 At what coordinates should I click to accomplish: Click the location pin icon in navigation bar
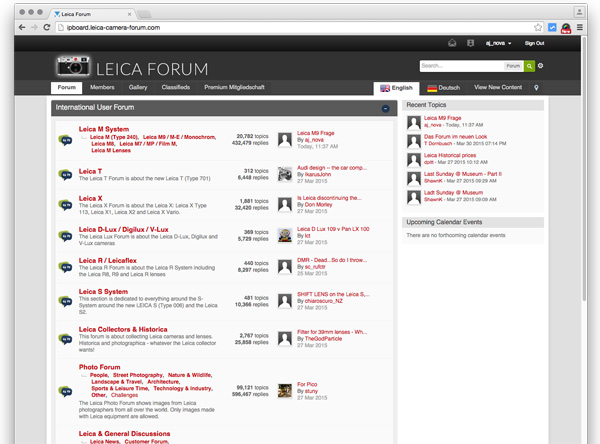click(x=536, y=88)
